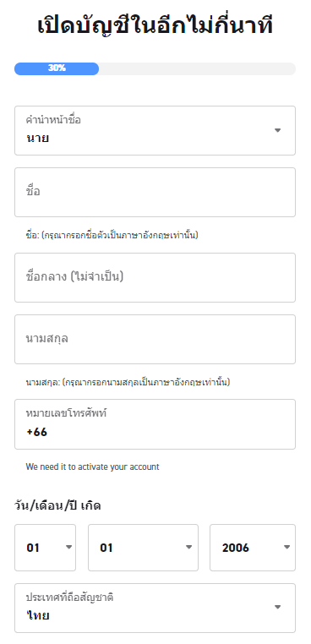Click the first name English-only hint text
Screen dimensions: 311x644
tap(112, 236)
